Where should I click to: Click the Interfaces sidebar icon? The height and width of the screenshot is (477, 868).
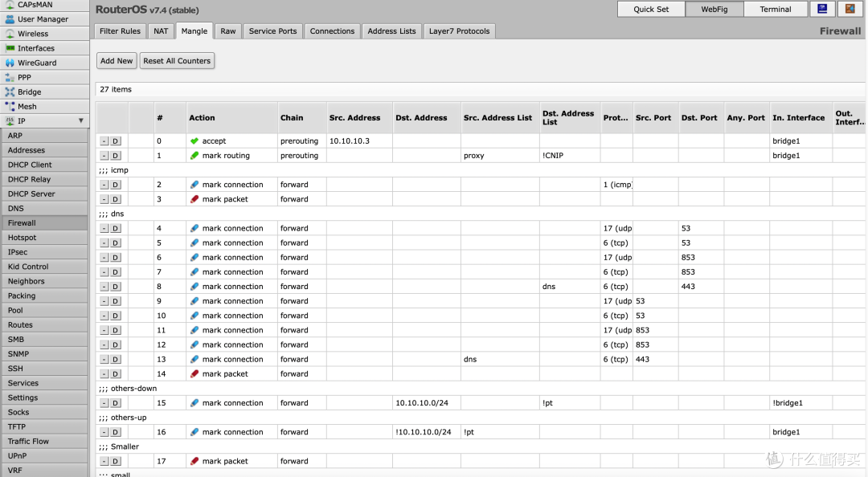10,48
